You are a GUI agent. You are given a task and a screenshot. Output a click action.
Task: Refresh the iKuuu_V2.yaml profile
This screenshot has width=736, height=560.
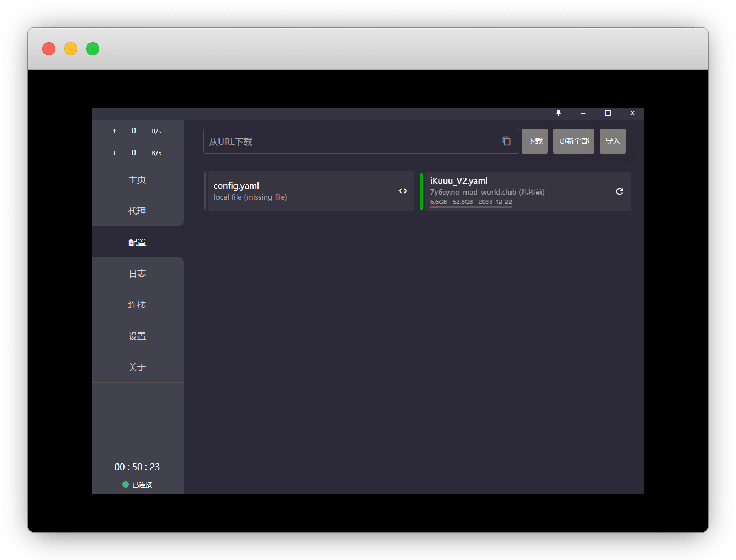click(x=619, y=191)
